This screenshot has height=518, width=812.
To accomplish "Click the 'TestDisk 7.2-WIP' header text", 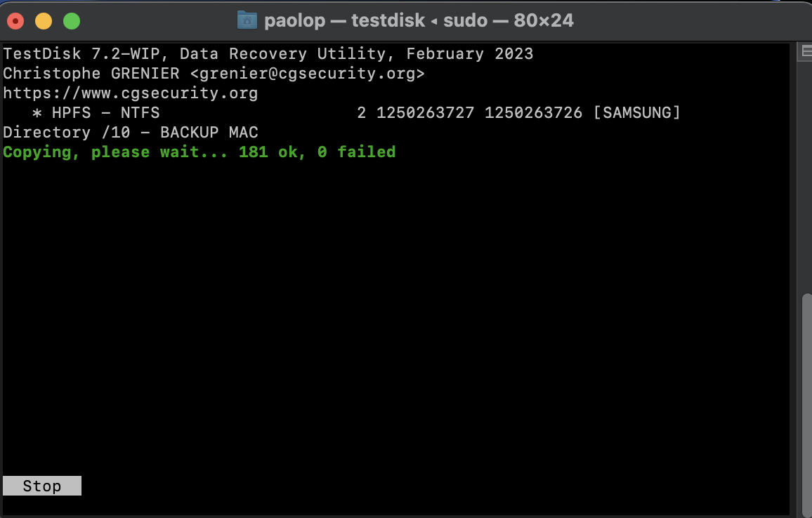I will pyautogui.click(x=81, y=54).
